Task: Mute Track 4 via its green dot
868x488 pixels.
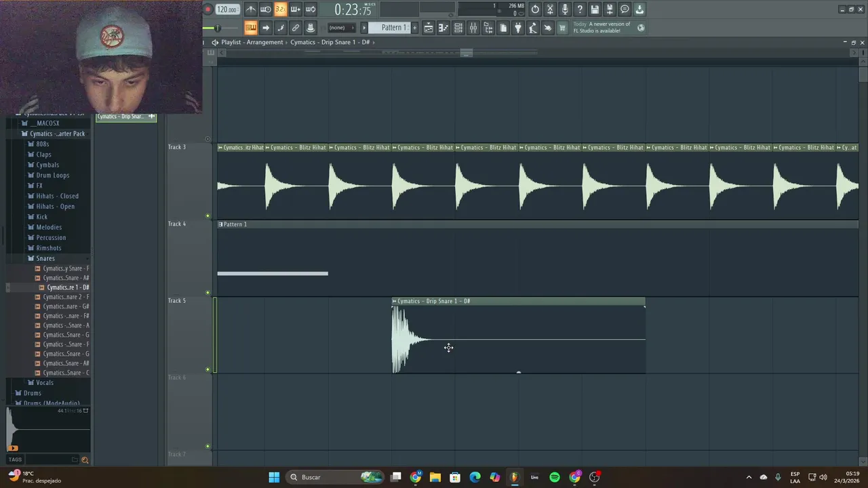Action: [208, 293]
